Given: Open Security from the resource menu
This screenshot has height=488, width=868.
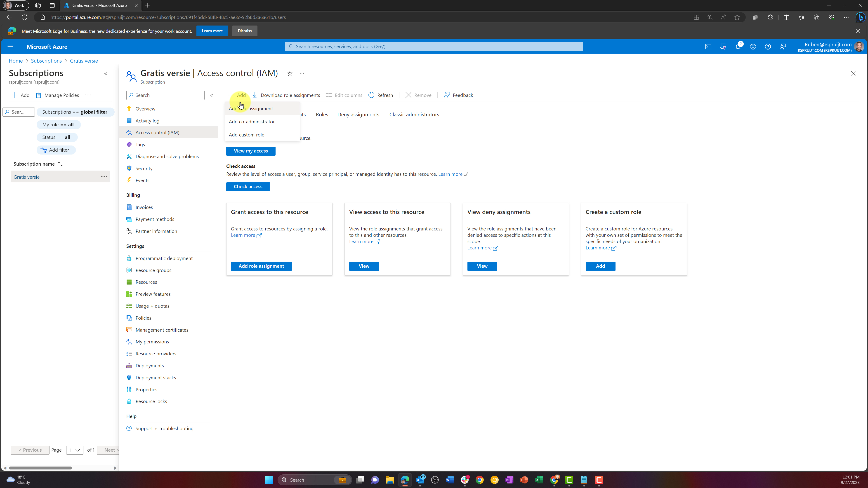Looking at the screenshot, I should tap(144, 168).
